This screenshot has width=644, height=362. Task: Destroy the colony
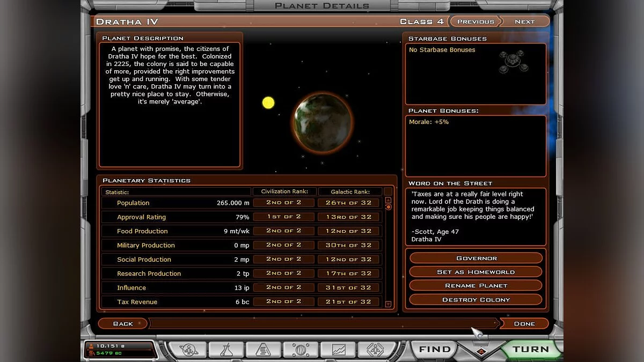[475, 299]
